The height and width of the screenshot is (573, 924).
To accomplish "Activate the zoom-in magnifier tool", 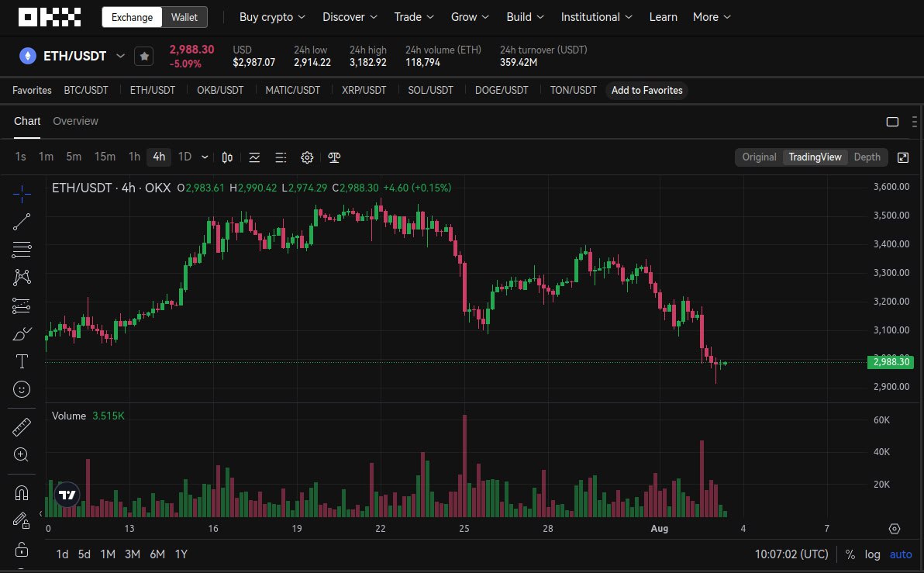I will [x=22, y=454].
